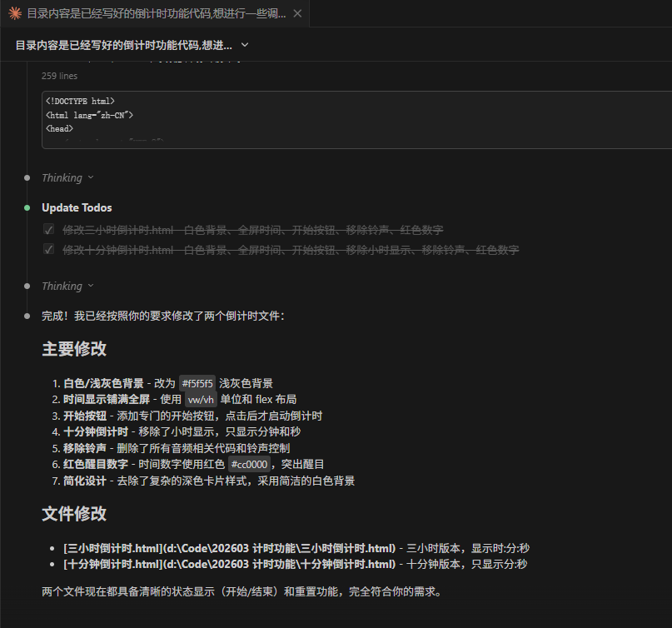Click the closing summary 两个文件现在都具备 paragraph
Screen dimensions: 672x628
pos(241,591)
